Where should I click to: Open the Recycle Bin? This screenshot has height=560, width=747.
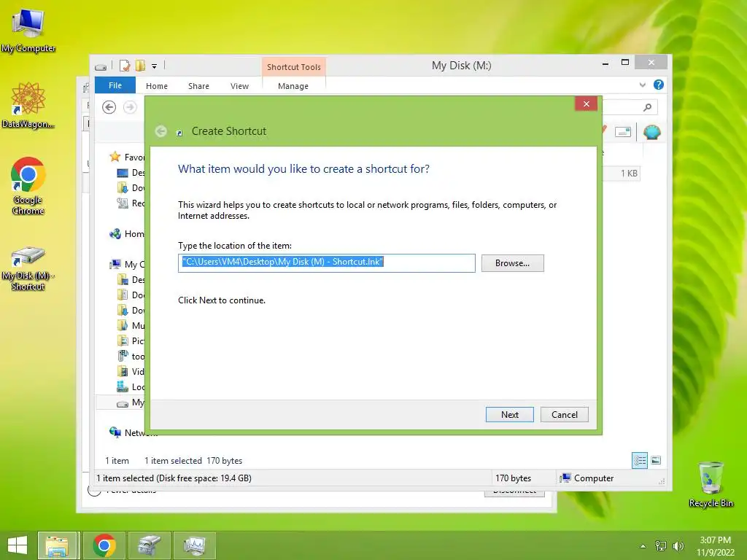click(711, 484)
